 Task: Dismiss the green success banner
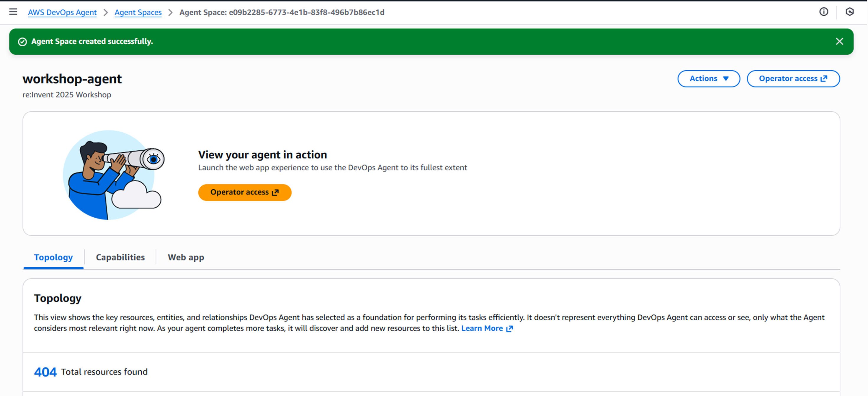tap(839, 41)
